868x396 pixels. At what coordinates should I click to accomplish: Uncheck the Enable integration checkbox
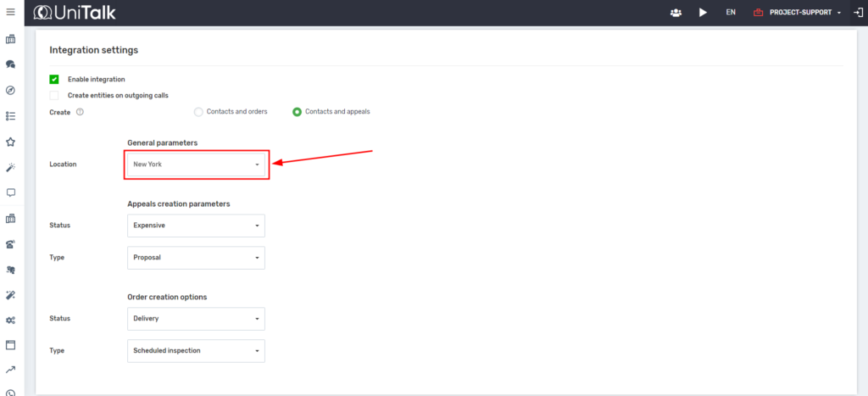coord(54,80)
